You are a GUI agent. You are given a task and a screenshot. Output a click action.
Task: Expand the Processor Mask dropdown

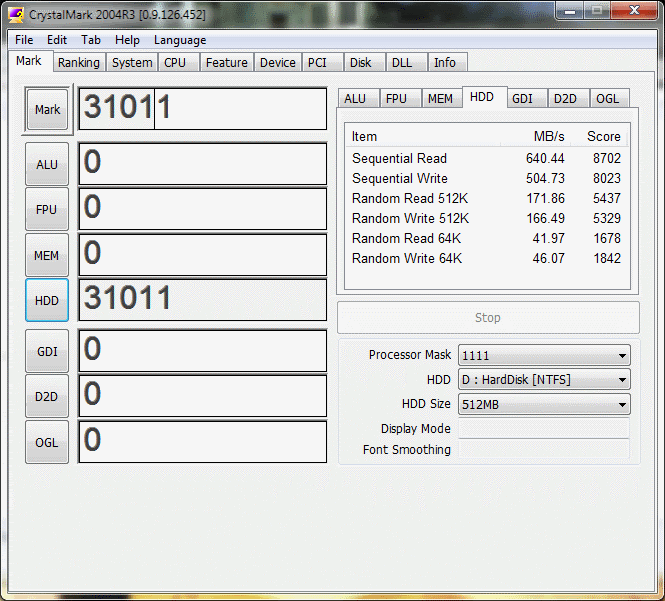[544, 355]
